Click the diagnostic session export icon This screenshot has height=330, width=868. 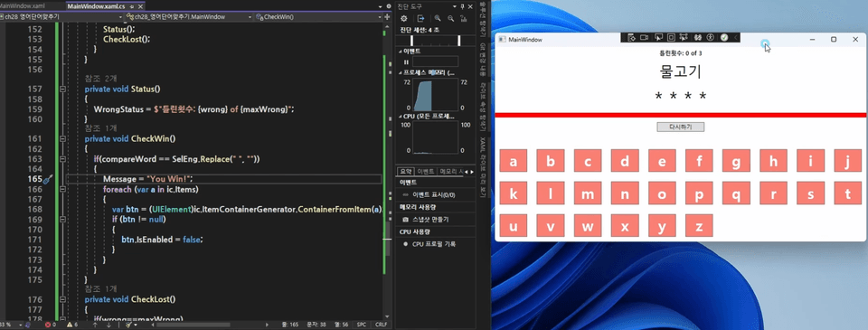pyautogui.click(x=420, y=18)
